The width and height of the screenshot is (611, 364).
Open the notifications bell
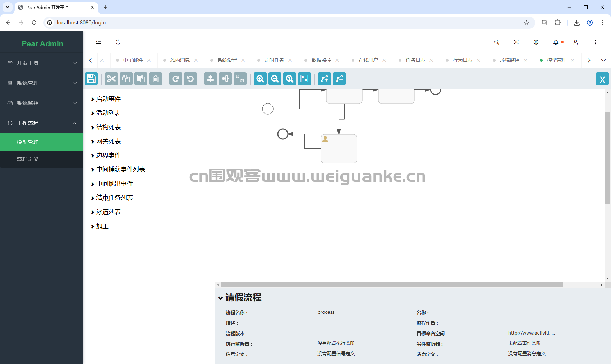pos(556,42)
